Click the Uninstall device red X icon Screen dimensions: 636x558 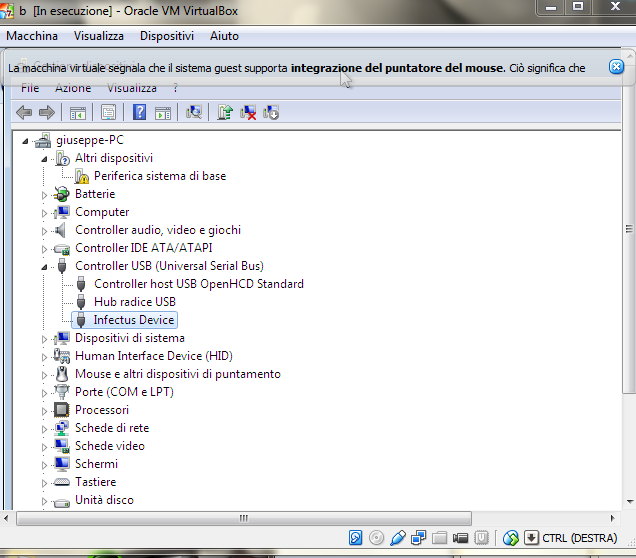tap(248, 113)
